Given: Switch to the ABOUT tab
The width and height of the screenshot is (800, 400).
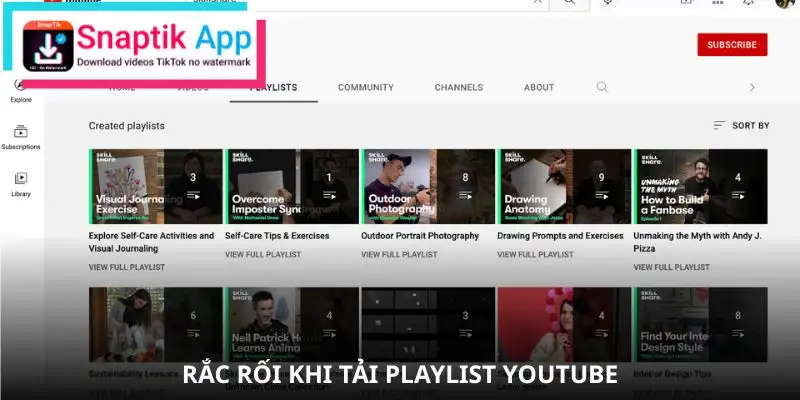Looking at the screenshot, I should point(539,87).
